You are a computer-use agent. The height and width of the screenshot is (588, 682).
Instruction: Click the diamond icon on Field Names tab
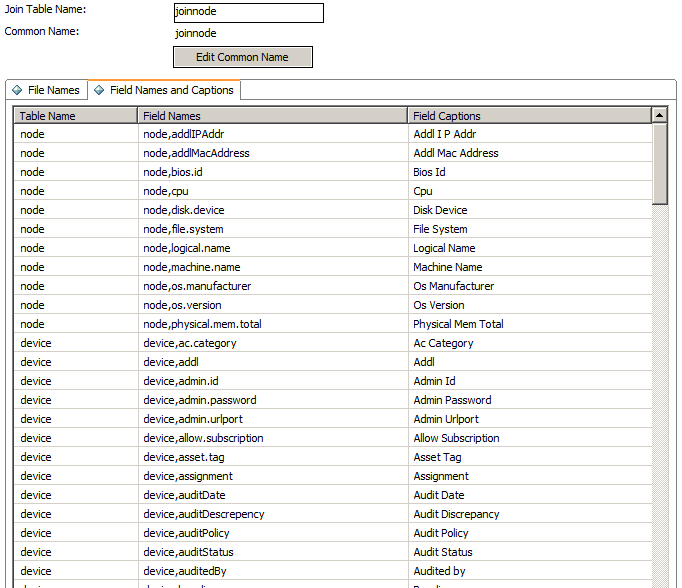[x=99, y=90]
